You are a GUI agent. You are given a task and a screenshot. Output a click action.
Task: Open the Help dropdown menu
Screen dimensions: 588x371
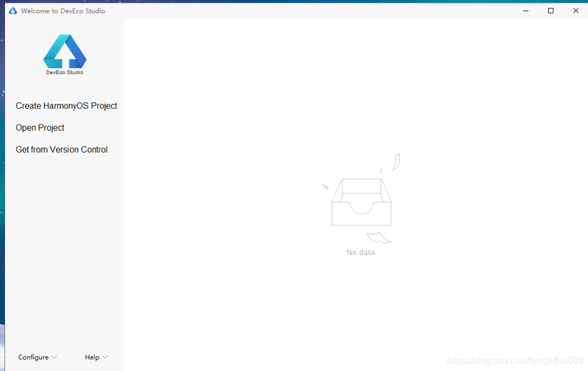point(96,357)
